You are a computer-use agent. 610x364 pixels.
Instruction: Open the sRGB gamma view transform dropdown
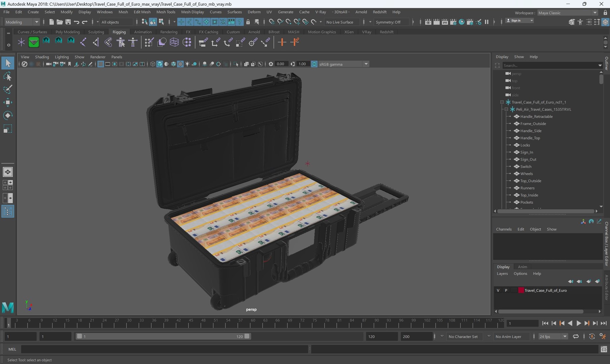coord(343,64)
